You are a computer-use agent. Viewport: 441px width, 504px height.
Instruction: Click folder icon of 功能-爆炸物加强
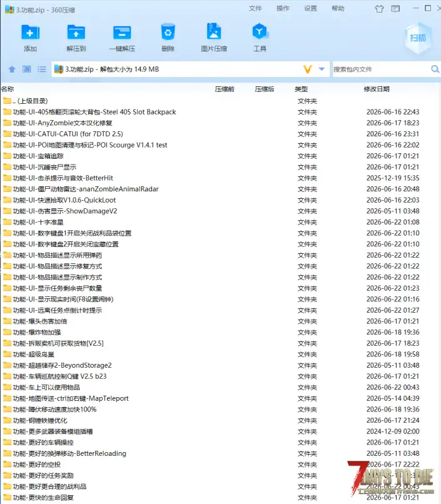(x=7, y=332)
